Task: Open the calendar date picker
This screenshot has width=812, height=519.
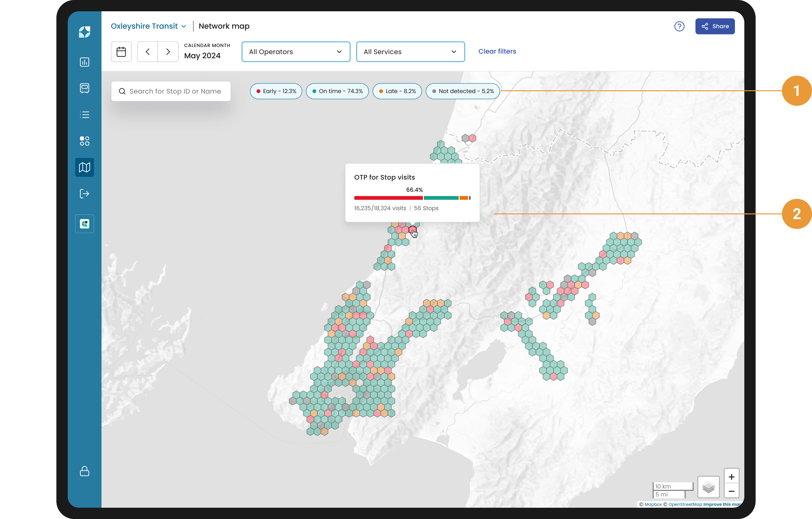Action: pos(121,52)
